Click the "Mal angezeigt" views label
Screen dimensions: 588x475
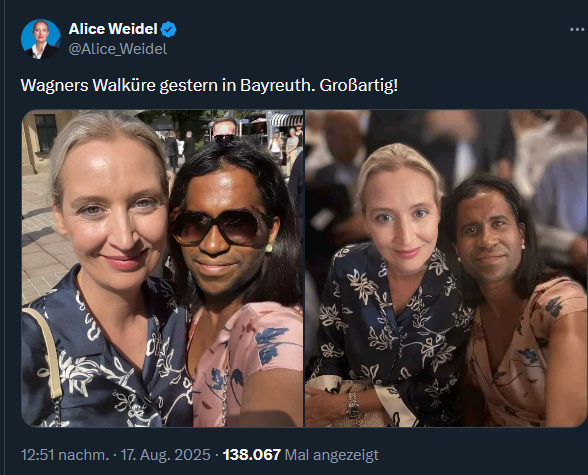(x=332, y=455)
